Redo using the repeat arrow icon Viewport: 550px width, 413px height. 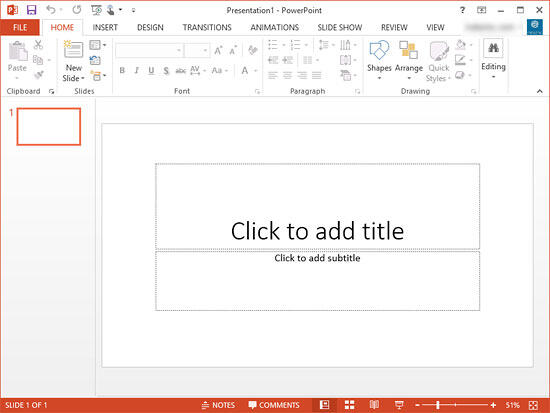point(77,10)
